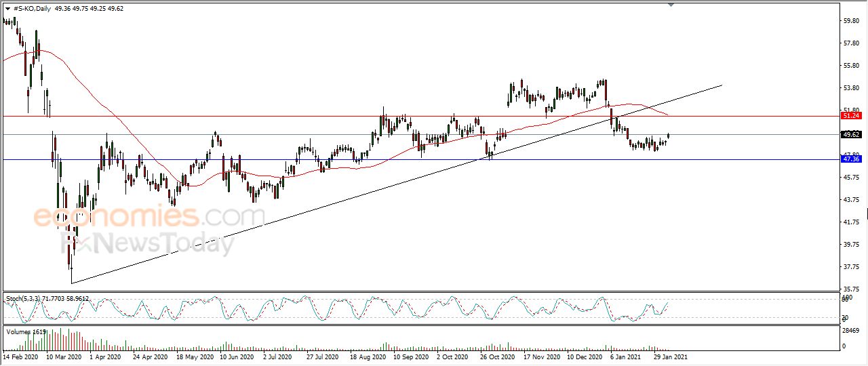868x366 pixels.
Task: Click the 29 Jan 2021 date label
Action: pos(669,356)
